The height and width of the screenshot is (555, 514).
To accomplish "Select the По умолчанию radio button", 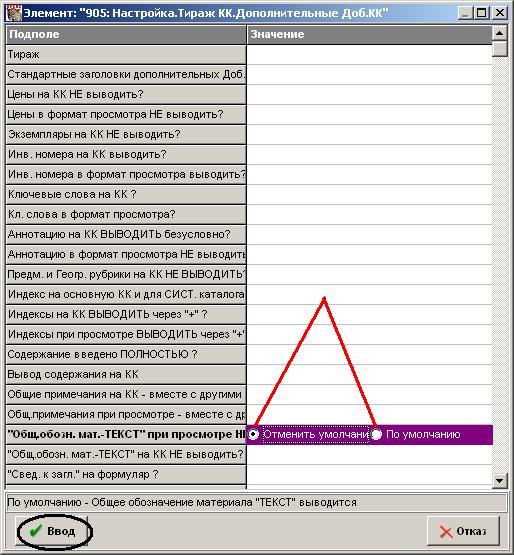I will pos(376,434).
